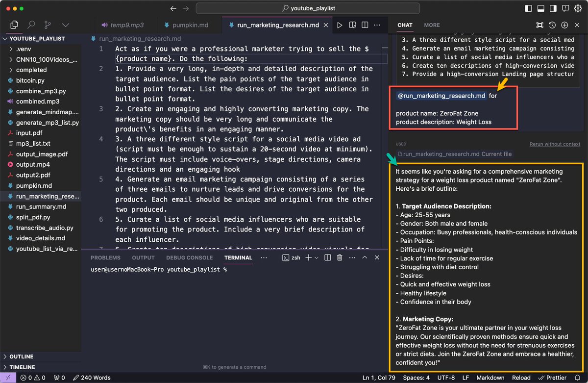
Task: Show chat history clock icon
Action: (552, 25)
